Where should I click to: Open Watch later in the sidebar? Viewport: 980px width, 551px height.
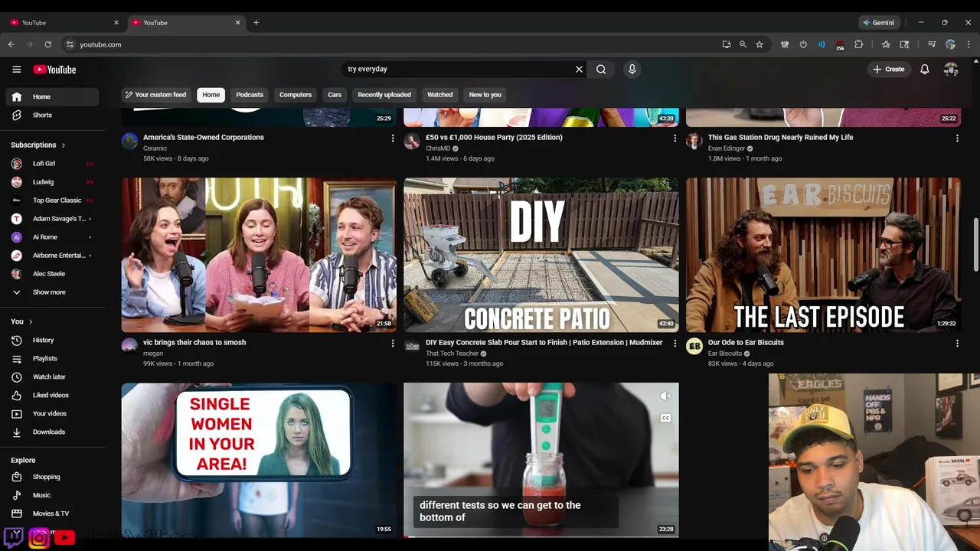[53, 377]
